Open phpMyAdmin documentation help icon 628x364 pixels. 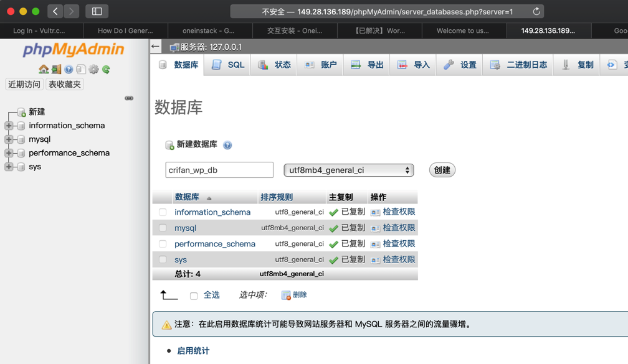pyautogui.click(x=69, y=69)
